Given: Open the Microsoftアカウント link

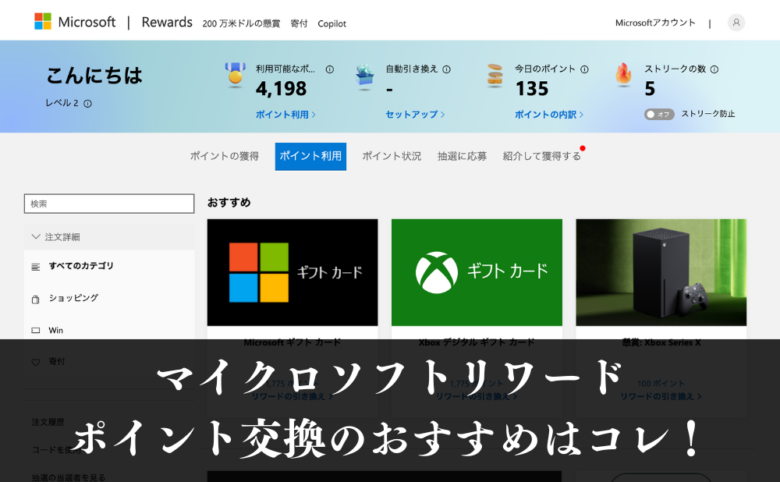Looking at the screenshot, I should (655, 23).
